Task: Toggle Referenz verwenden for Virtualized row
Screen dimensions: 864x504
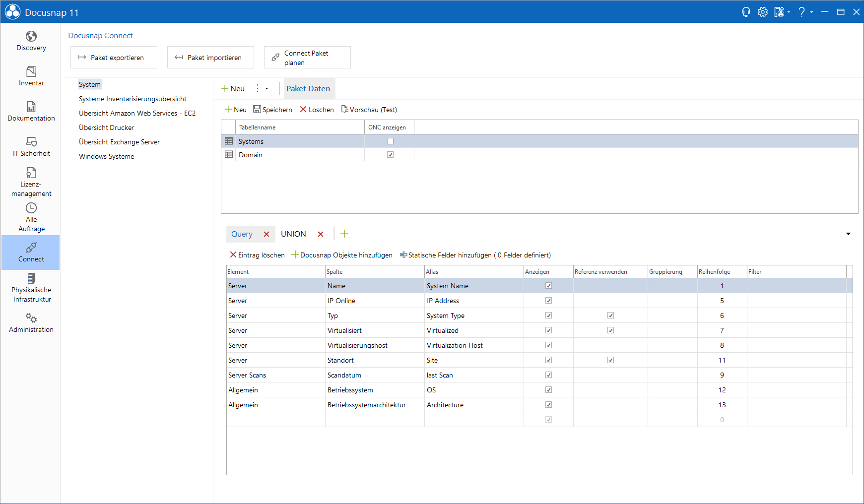Action: click(x=610, y=330)
